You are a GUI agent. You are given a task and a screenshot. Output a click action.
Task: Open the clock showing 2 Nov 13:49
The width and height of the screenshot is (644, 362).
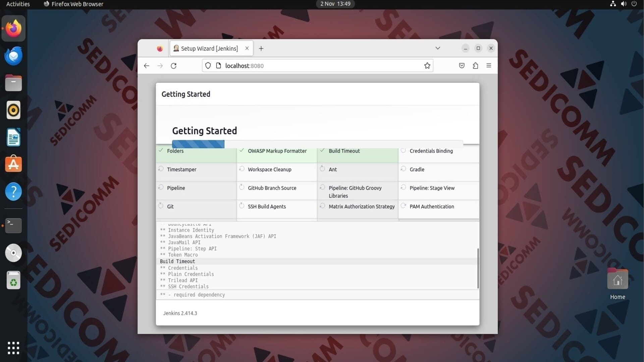(335, 4)
